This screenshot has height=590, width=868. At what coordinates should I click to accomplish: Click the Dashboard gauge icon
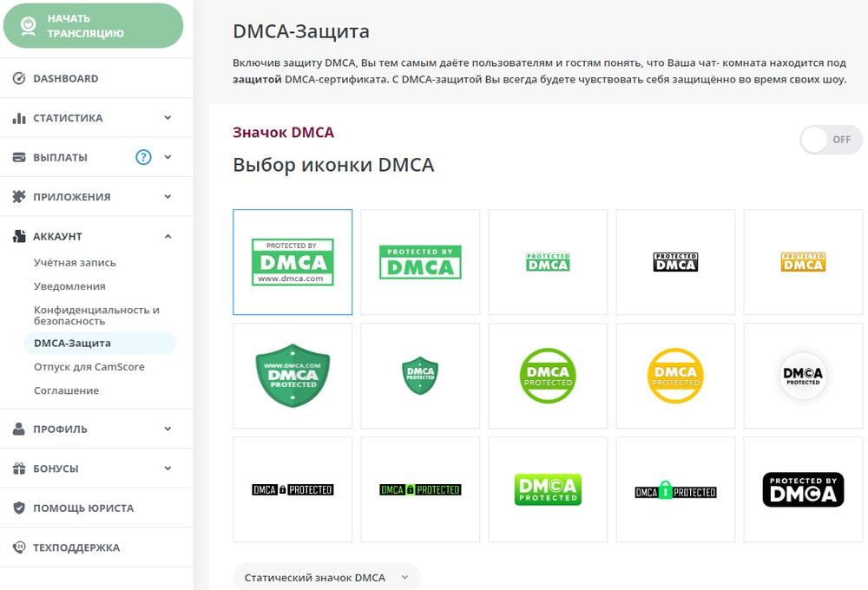click(x=19, y=78)
